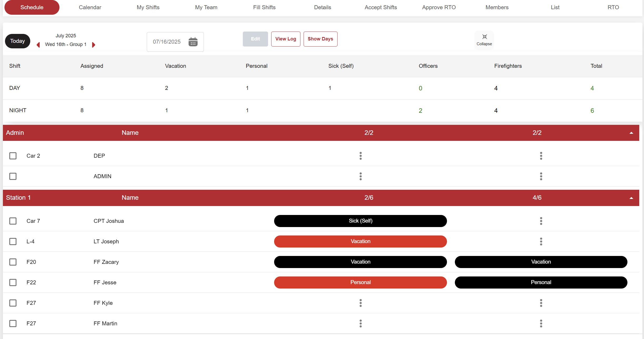The height and width of the screenshot is (339, 644).
Task: Advance to next day with right arrow
Action: coord(93,45)
